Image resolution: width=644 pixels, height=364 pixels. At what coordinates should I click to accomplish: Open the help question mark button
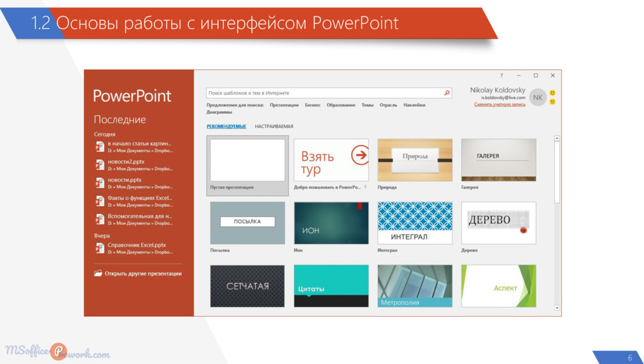(501, 75)
